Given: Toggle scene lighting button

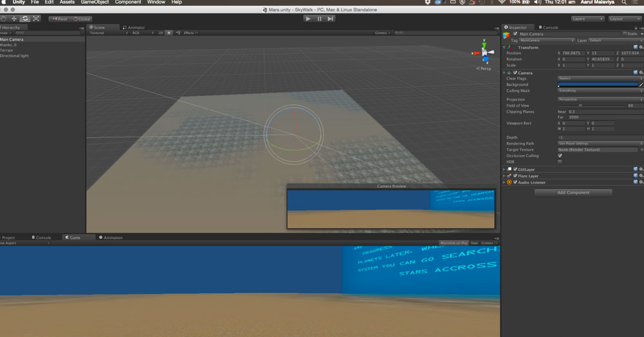Looking at the screenshot, I should coord(169,33).
